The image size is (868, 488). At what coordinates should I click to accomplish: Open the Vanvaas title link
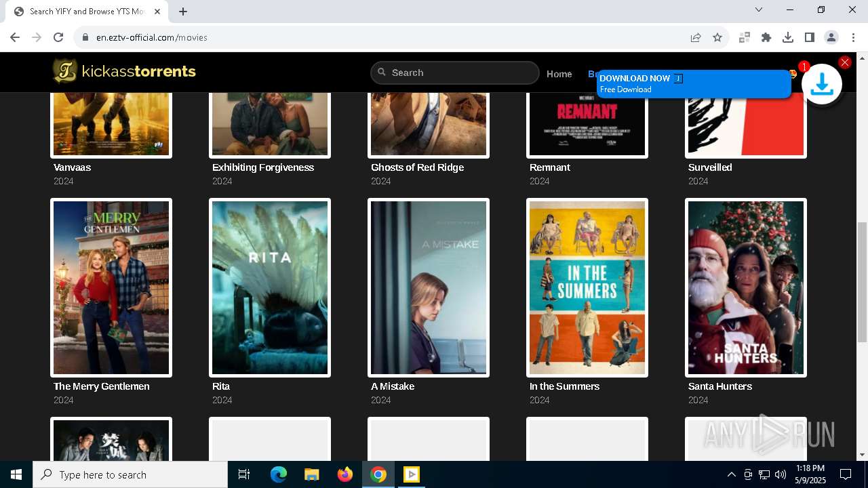pyautogui.click(x=72, y=167)
